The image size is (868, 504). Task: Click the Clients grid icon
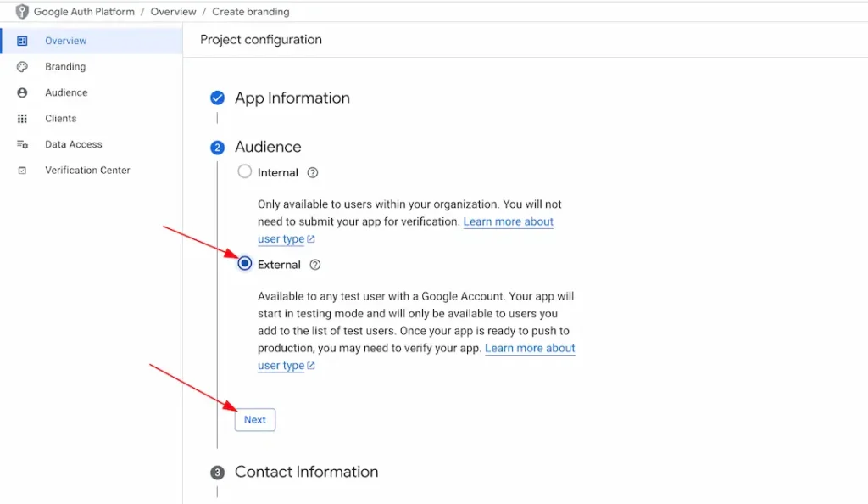[x=23, y=119]
